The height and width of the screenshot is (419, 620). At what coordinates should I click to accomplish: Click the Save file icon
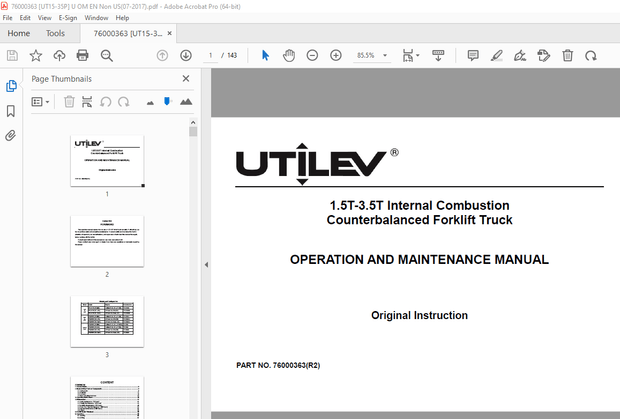[12, 56]
